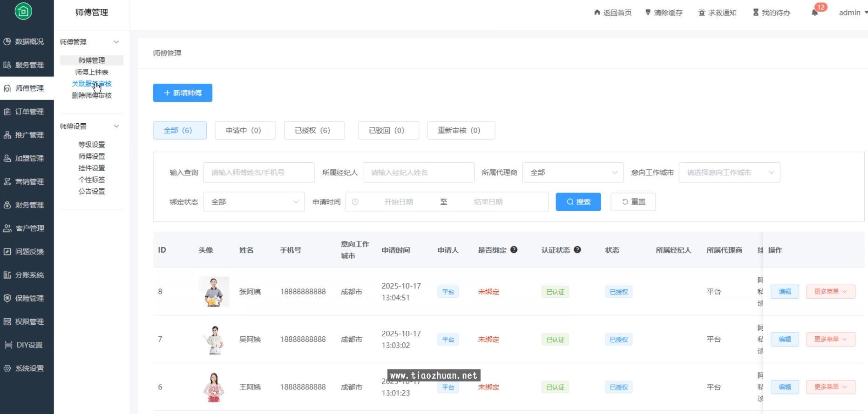Click the notification bell icon
The width and height of the screenshot is (868, 414).
[x=814, y=13]
